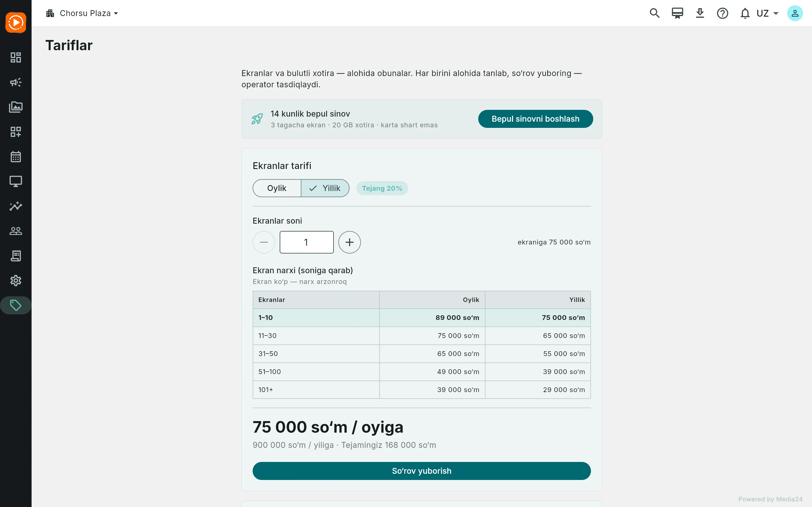Click the help question mark icon
Viewport: 812px width, 507px height.
(722, 14)
